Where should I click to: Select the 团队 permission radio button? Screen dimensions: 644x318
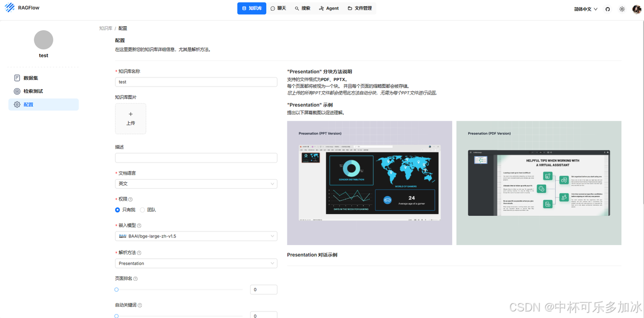click(x=143, y=210)
